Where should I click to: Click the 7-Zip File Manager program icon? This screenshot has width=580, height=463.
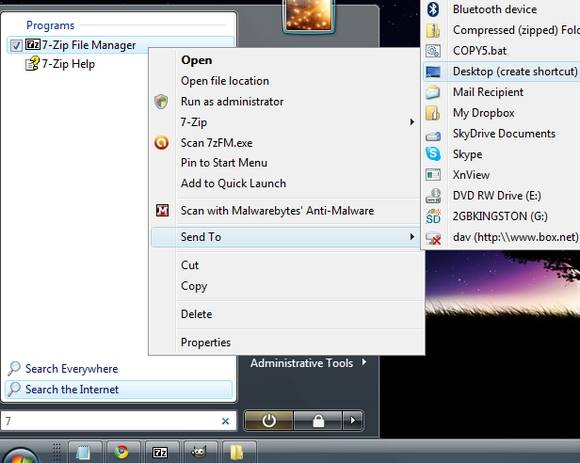(x=33, y=45)
